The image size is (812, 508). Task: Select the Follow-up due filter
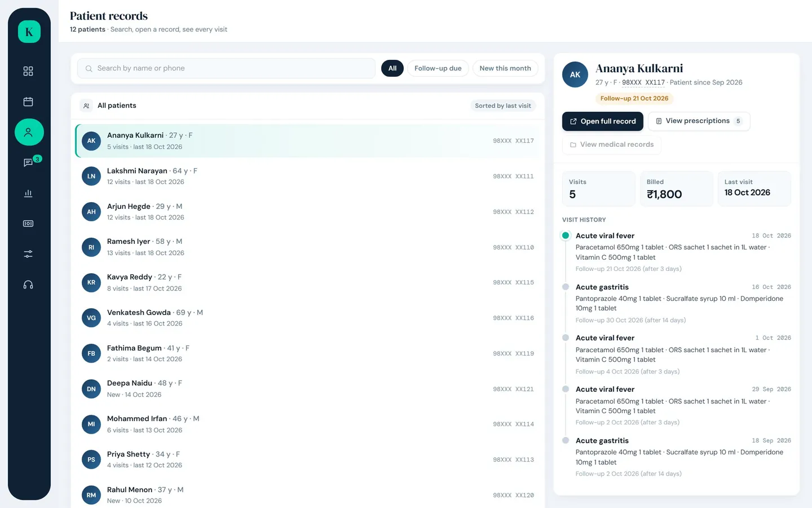coord(438,68)
